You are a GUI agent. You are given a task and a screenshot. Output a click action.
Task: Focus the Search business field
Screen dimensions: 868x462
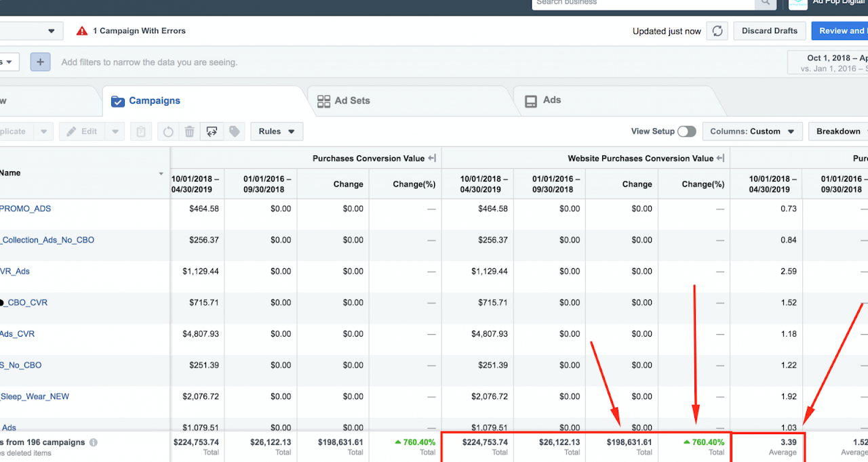[644, 3]
